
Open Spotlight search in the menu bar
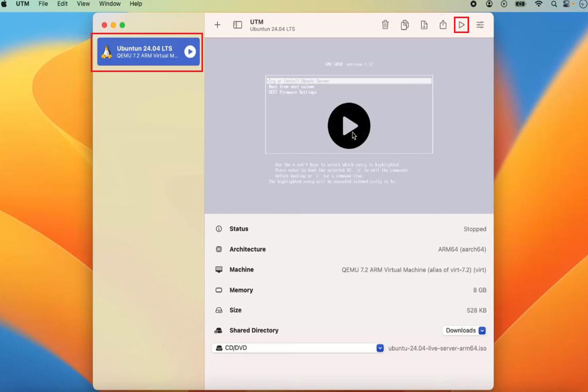[554, 4]
